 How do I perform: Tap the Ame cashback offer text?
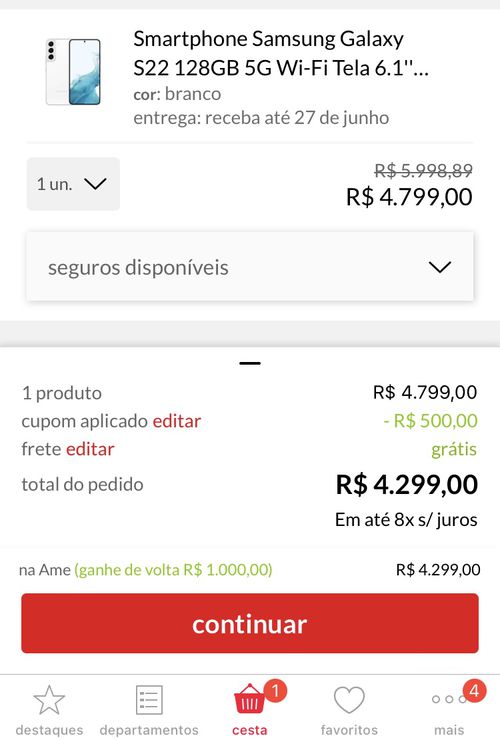(173, 570)
